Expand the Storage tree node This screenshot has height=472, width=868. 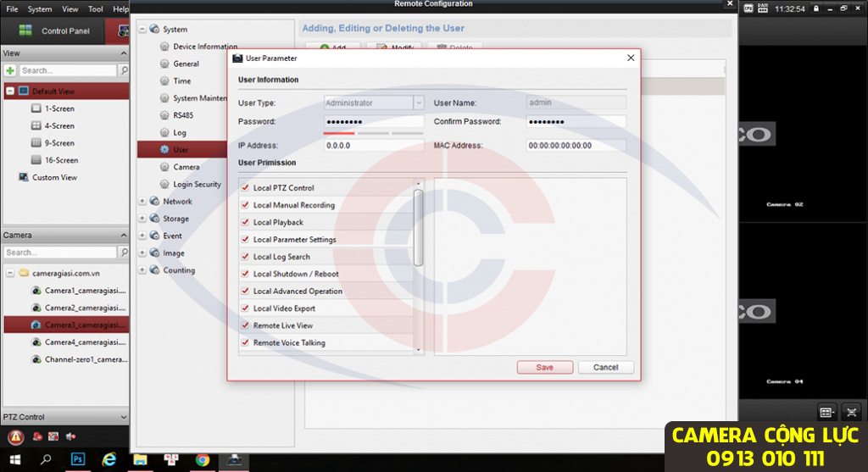click(x=142, y=218)
